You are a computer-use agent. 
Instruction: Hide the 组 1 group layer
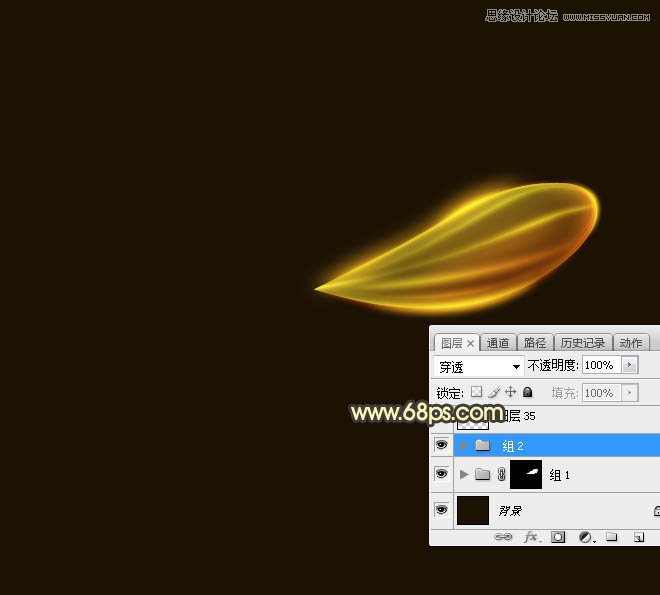pos(441,475)
